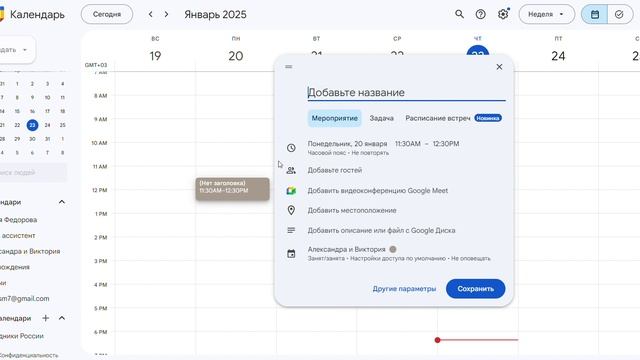Select date 30 in mini calendar
The width and height of the screenshot is (640, 360).
coord(32,139)
